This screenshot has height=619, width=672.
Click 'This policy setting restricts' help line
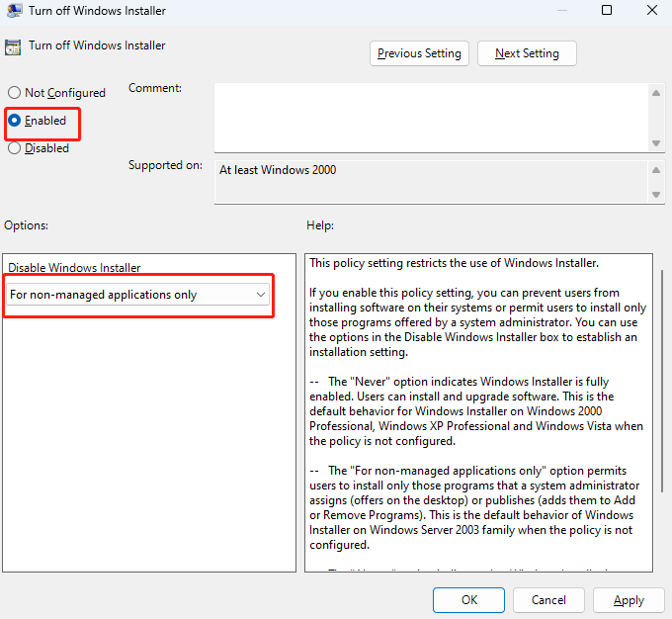454,263
